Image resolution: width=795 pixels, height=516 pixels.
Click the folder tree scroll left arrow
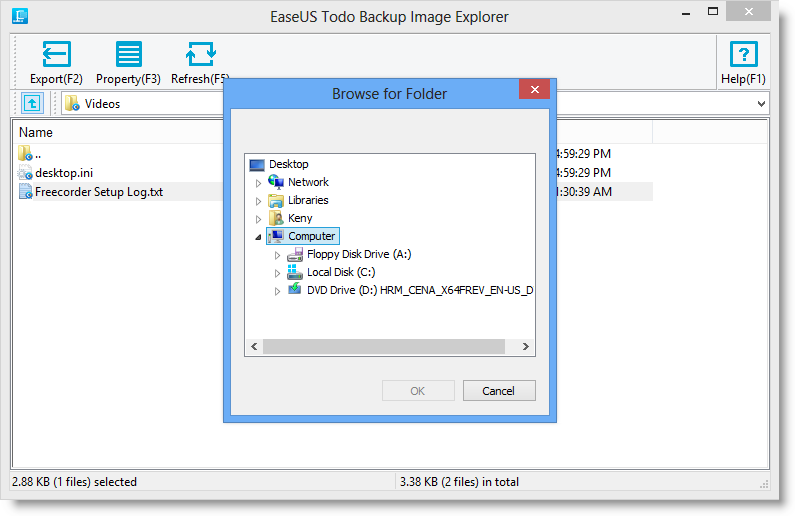point(254,347)
